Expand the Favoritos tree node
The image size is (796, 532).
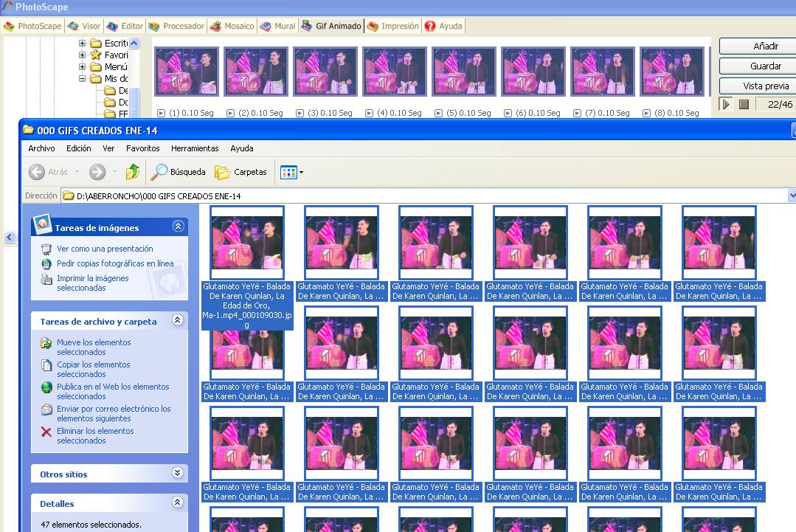(82, 55)
